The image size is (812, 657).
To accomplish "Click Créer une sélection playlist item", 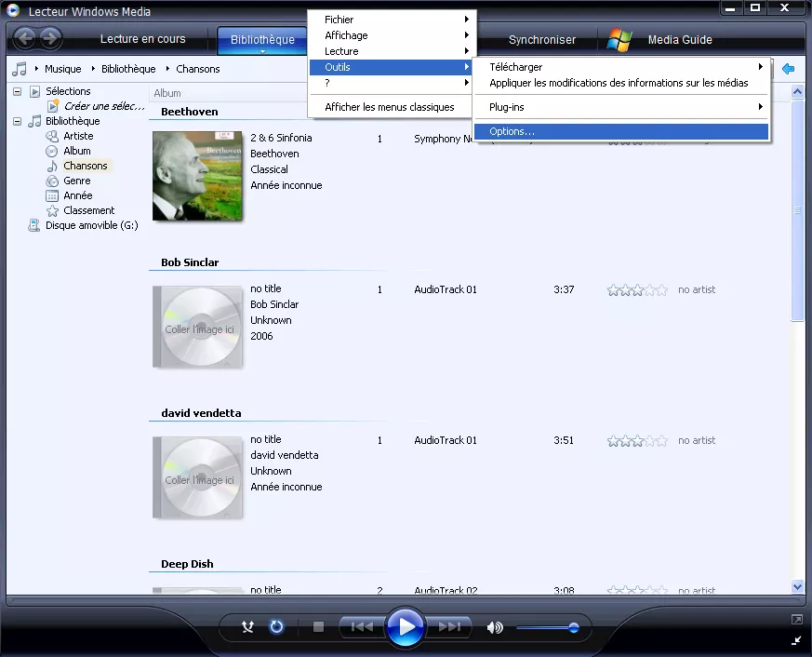I will (x=103, y=106).
